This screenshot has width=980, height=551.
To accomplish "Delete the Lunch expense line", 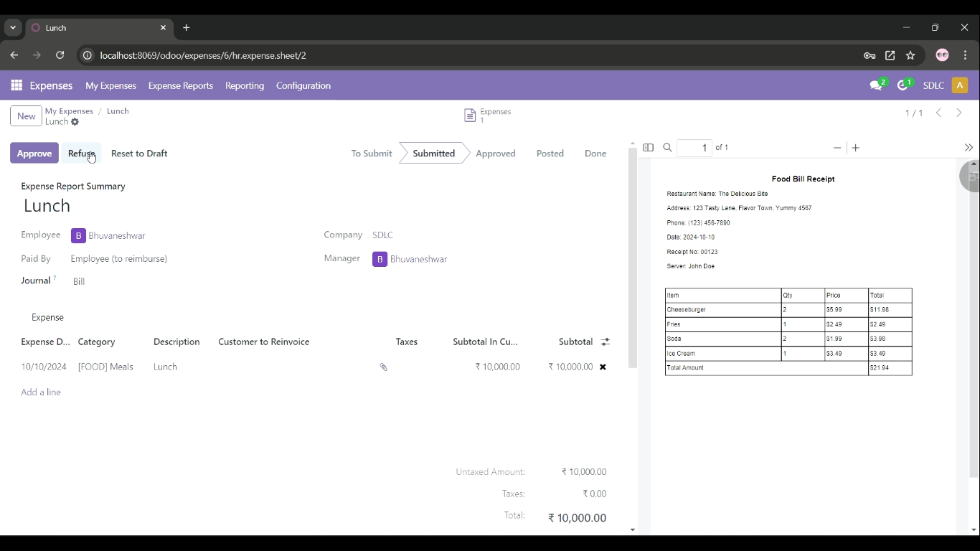I will [603, 367].
